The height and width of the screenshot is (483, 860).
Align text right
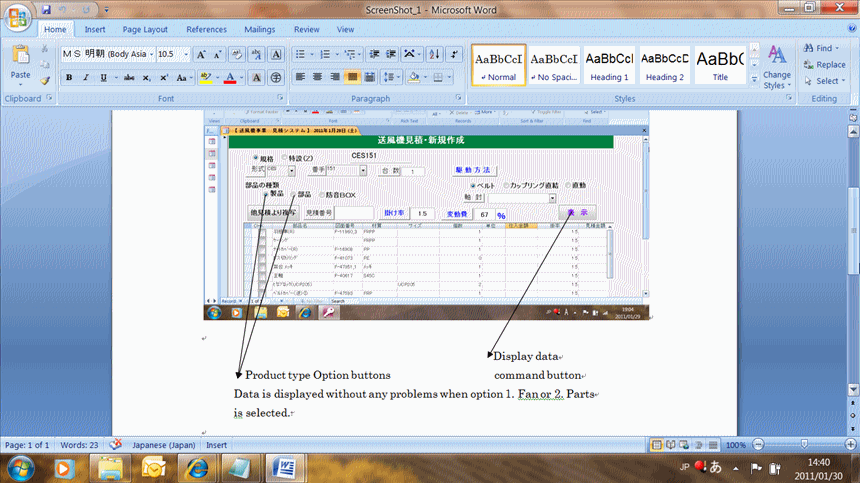335,77
